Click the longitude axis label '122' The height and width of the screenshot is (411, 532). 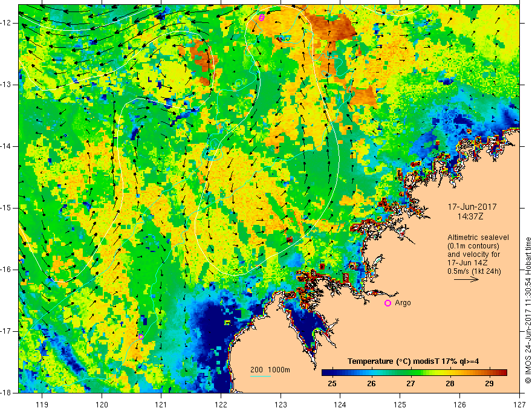pos(221,404)
